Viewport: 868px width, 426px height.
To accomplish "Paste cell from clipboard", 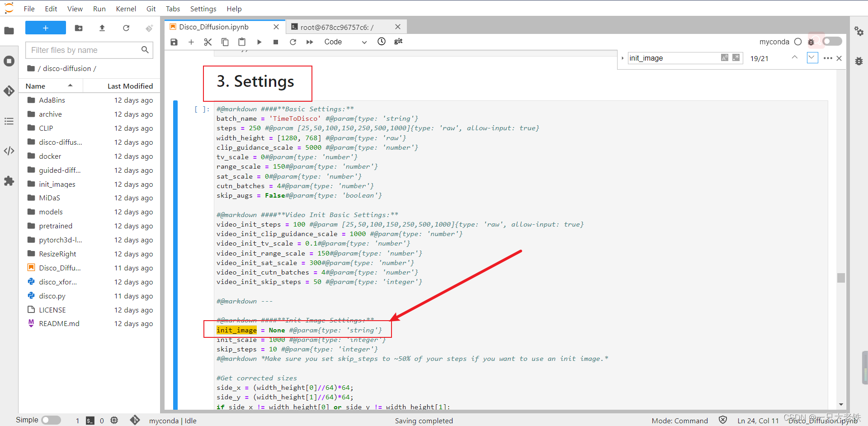I will tap(242, 42).
